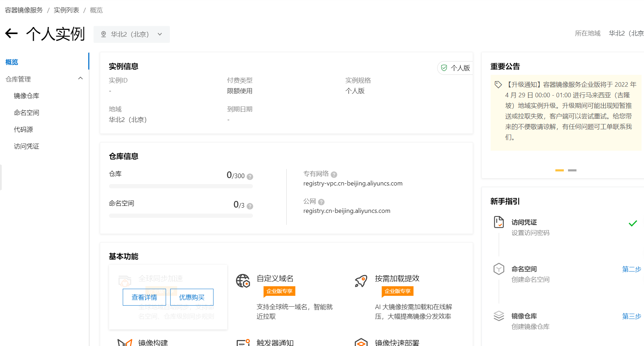The width and height of the screenshot is (644, 346).
Task: Click the 镜像快速部署 icon
Action: pos(361,342)
